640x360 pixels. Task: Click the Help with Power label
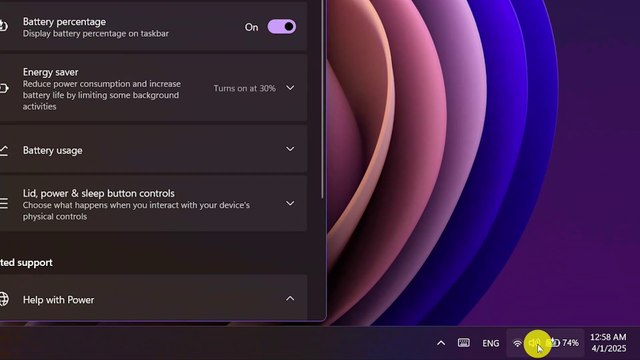pyautogui.click(x=58, y=300)
